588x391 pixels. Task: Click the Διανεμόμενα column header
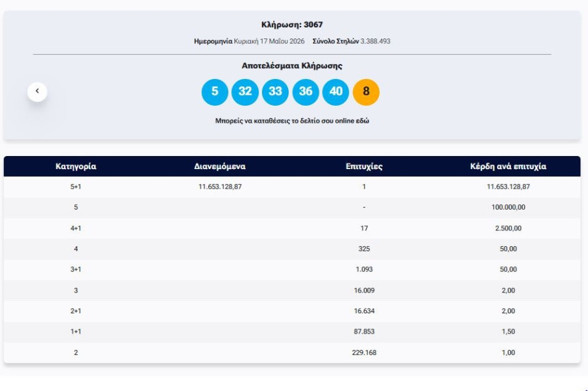coord(220,166)
